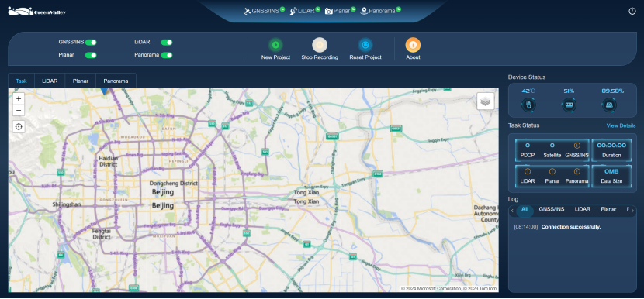644x299 pixels.
Task: Click the power icon at top right
Action: click(632, 11)
